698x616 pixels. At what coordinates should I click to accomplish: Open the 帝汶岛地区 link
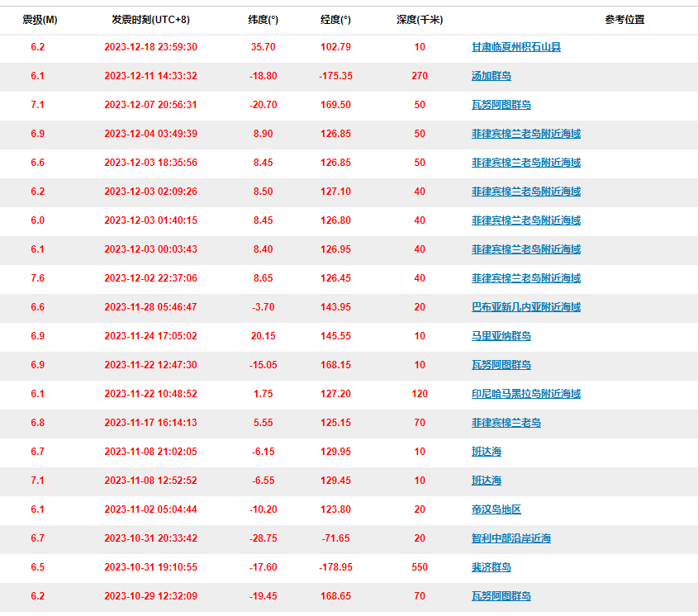[x=496, y=510]
